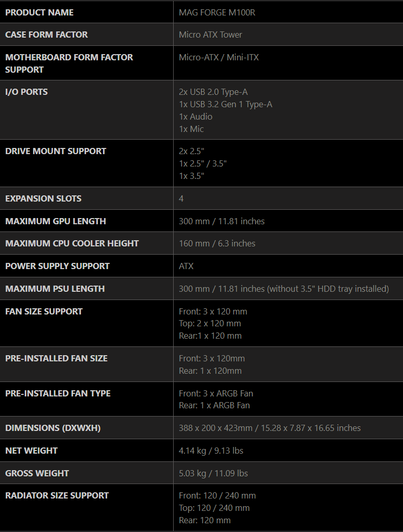
Task: Click the I/O PORTS label
Action: 26,92
